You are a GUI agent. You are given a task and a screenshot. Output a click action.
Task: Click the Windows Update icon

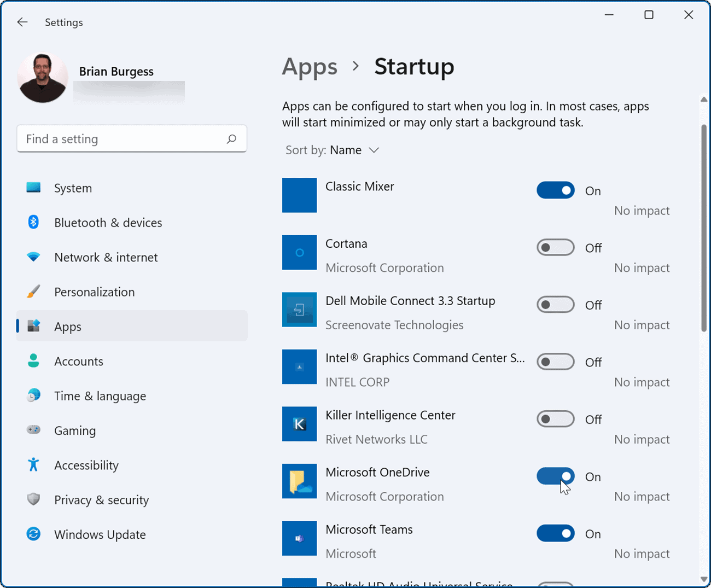pyautogui.click(x=33, y=534)
